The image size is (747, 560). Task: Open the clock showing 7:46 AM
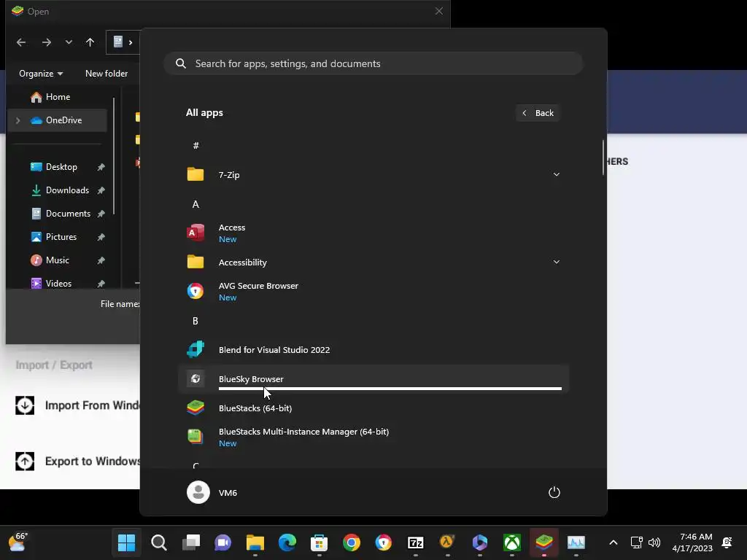[x=692, y=542]
